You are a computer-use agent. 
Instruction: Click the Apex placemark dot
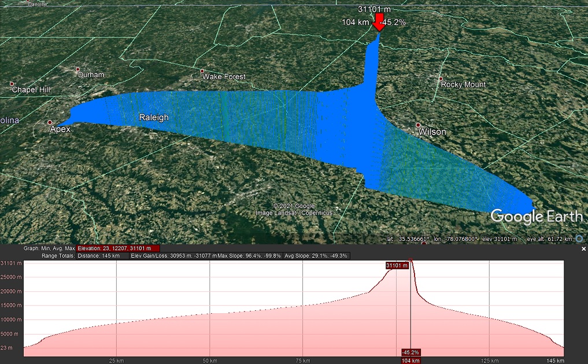point(50,122)
